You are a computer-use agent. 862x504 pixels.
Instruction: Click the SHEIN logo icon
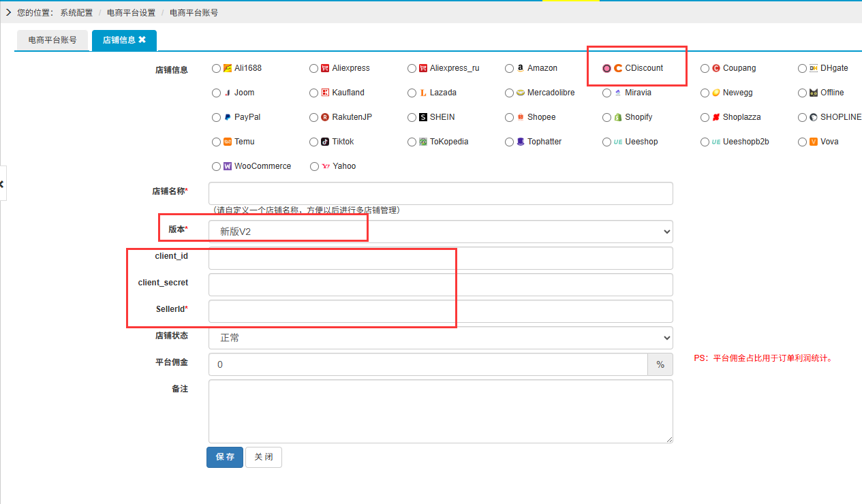click(x=423, y=117)
